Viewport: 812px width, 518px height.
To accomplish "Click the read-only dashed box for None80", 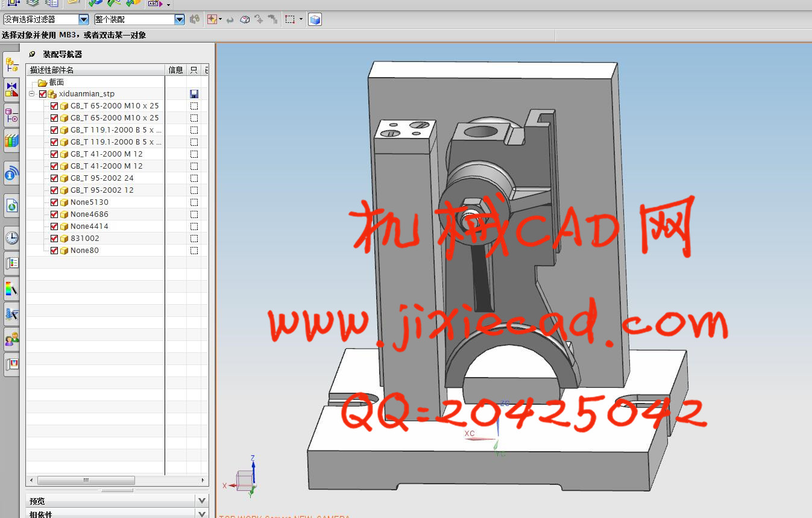I will [194, 251].
